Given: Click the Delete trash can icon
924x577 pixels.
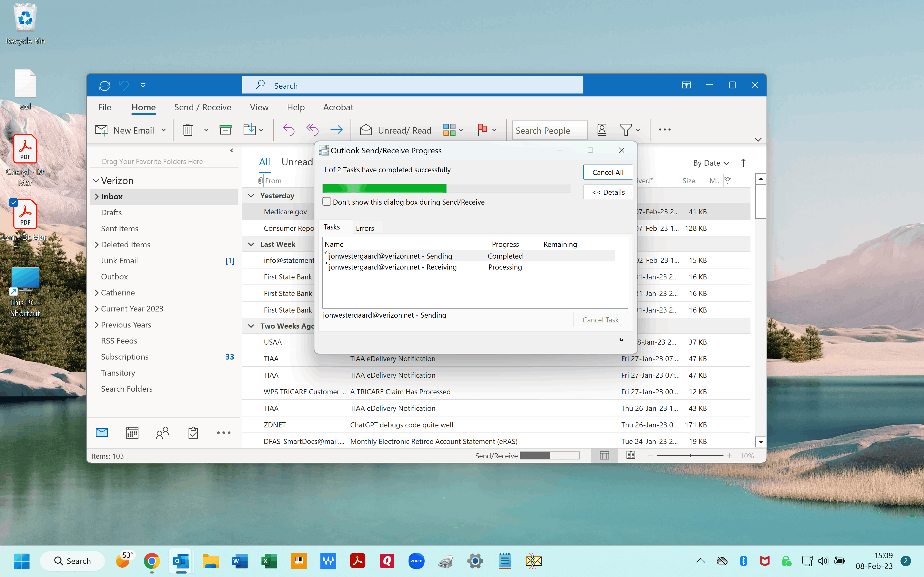Looking at the screenshot, I should click(x=187, y=130).
